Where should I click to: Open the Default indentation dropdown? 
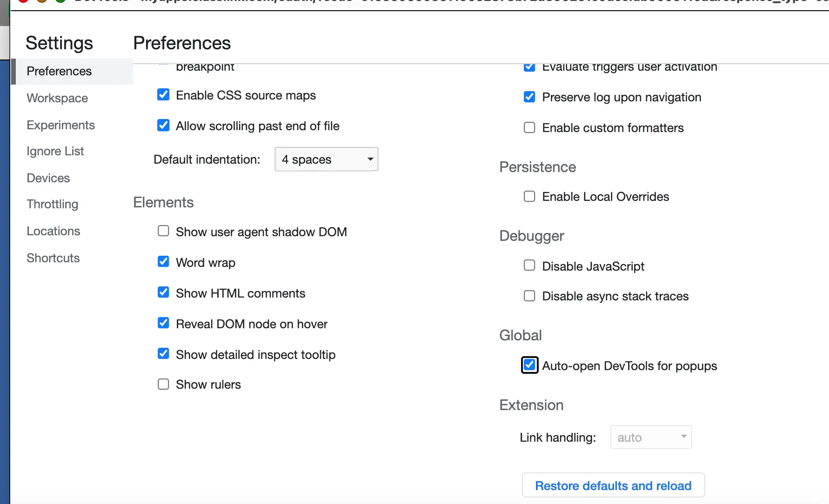326,159
